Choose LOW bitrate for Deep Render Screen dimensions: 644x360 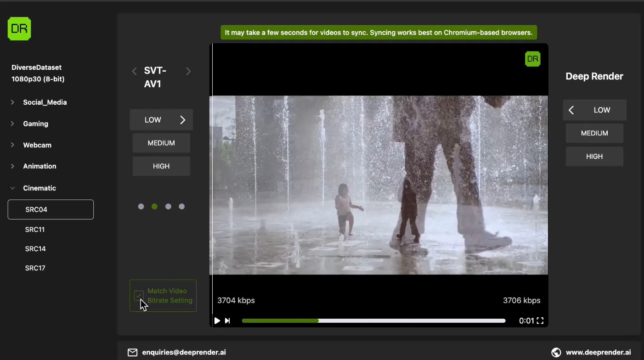click(x=594, y=110)
